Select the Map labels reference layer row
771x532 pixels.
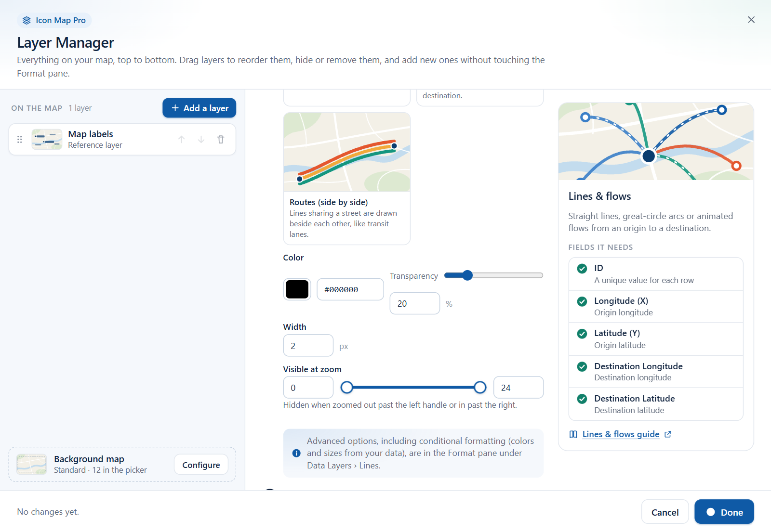(122, 140)
